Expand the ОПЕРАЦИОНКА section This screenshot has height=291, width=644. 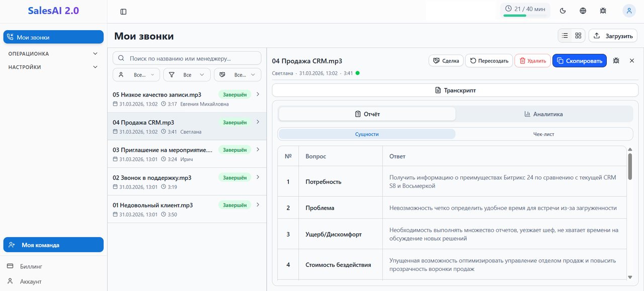coord(53,54)
